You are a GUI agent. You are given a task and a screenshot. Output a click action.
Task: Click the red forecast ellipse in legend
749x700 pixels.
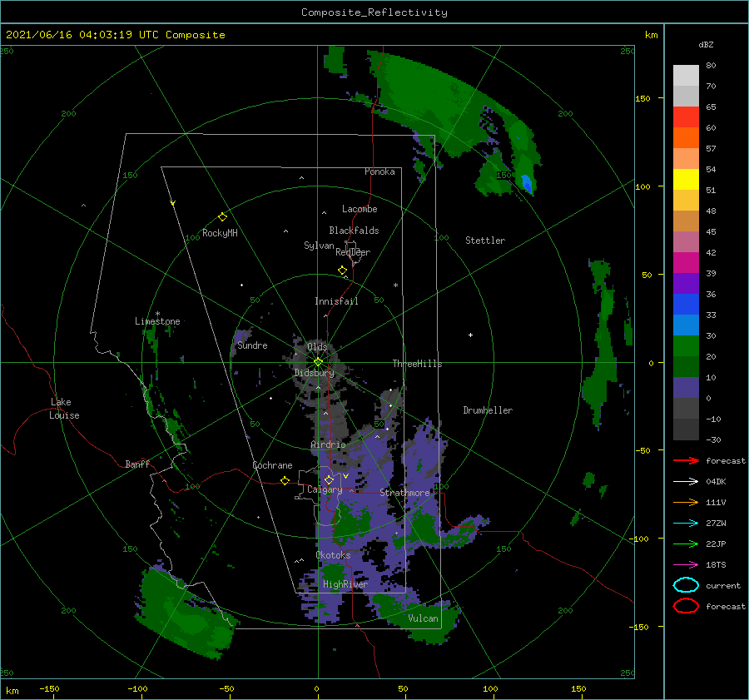686,606
